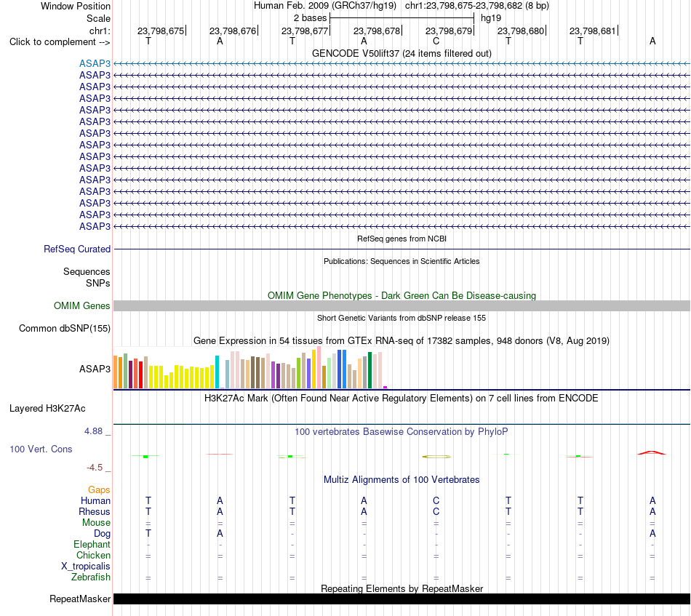Open the H3K27Ac Mark track title
Image resolution: width=691 pixels, height=616 pixels.
point(402,399)
